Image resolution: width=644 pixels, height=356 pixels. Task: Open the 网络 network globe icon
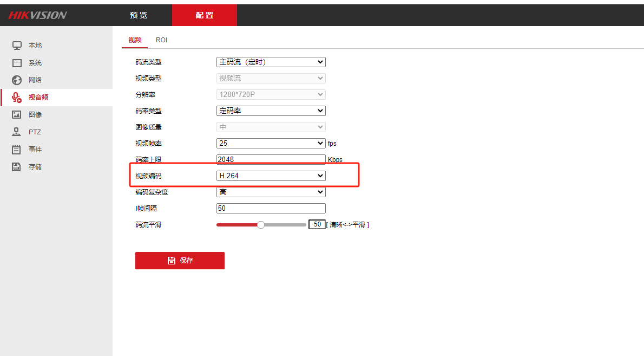pyautogui.click(x=17, y=80)
